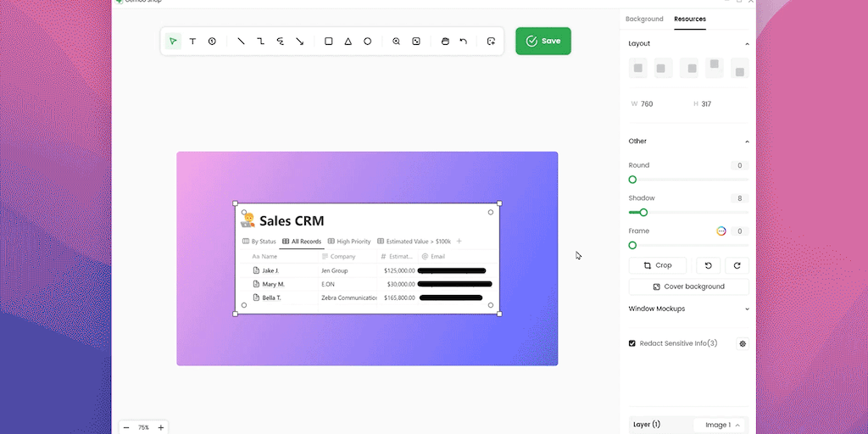Collapse the Layout section
Screen dimensions: 868x434
(x=747, y=44)
